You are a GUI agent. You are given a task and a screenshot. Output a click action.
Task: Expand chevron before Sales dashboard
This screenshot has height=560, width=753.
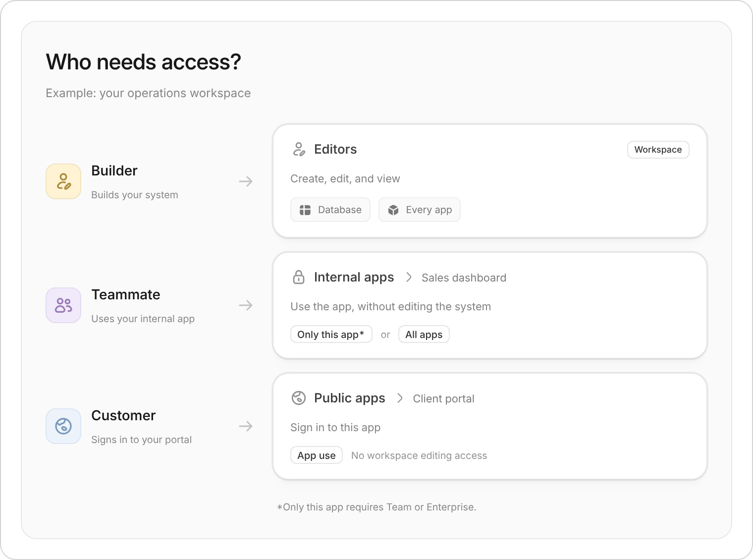pos(409,277)
